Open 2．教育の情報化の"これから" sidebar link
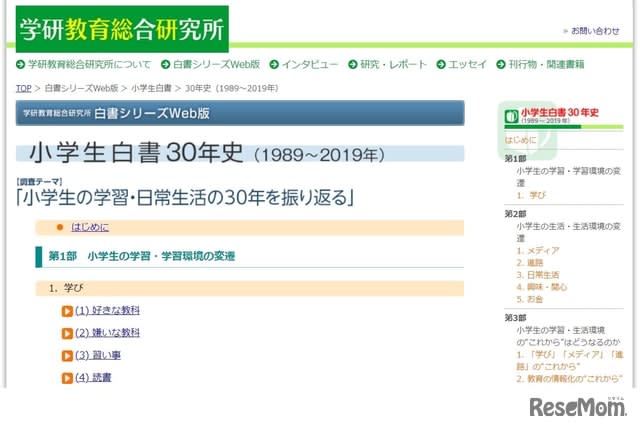The width and height of the screenshot is (640, 430). click(x=569, y=379)
